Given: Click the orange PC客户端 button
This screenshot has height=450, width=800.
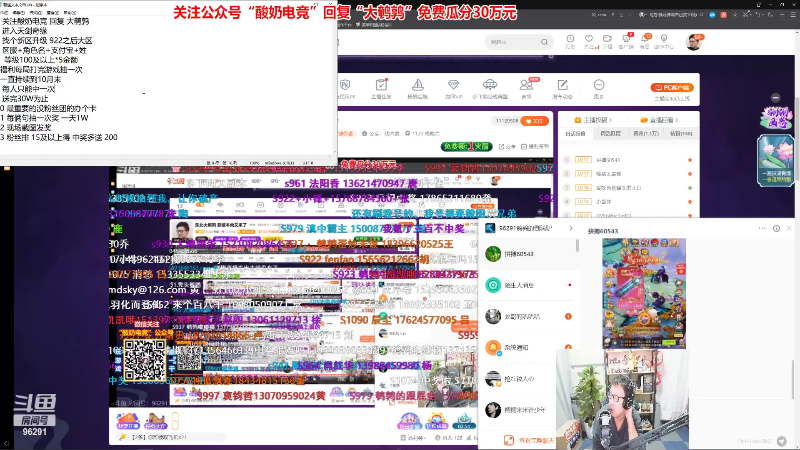Looking at the screenshot, I should (672, 87).
